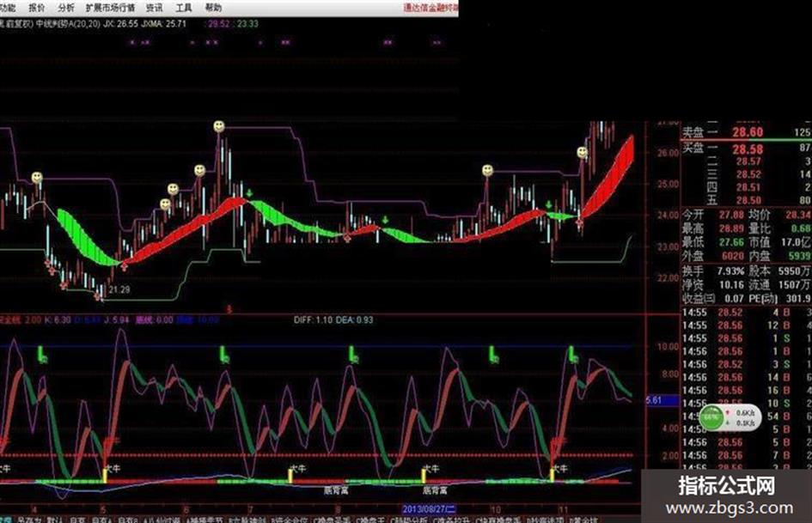The image size is (812, 523).
Task: Click the smiley marker beside the final red rally
Action: tap(583, 152)
